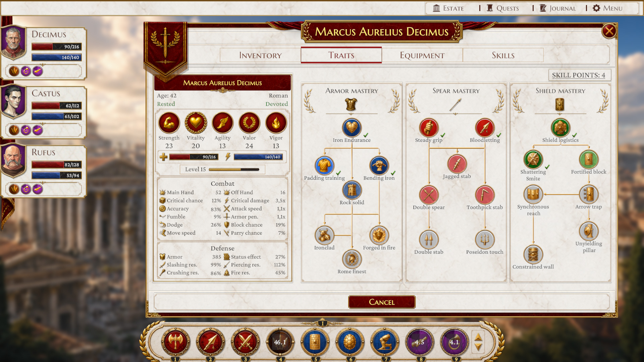Viewport: 644px width, 362px height.
Task: Switch to the Traits tab
Action: coord(341,55)
